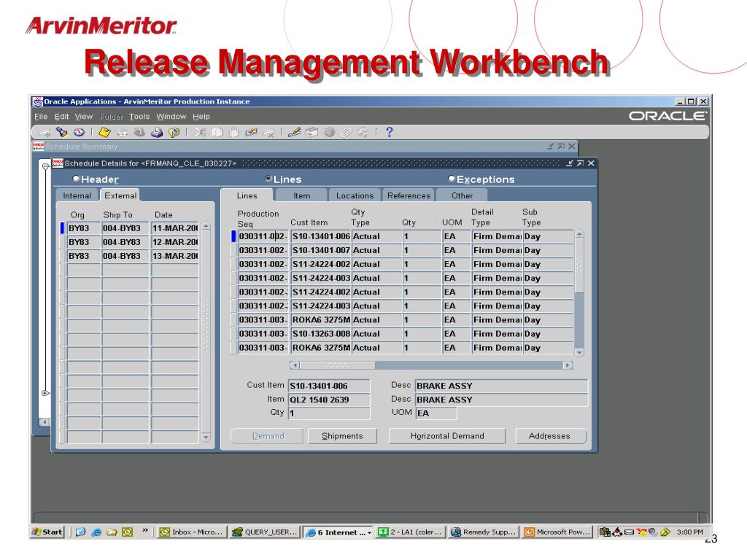Click the Find flashlight toolbar icon
Screen dimensions: 747x560
[x=61, y=132]
